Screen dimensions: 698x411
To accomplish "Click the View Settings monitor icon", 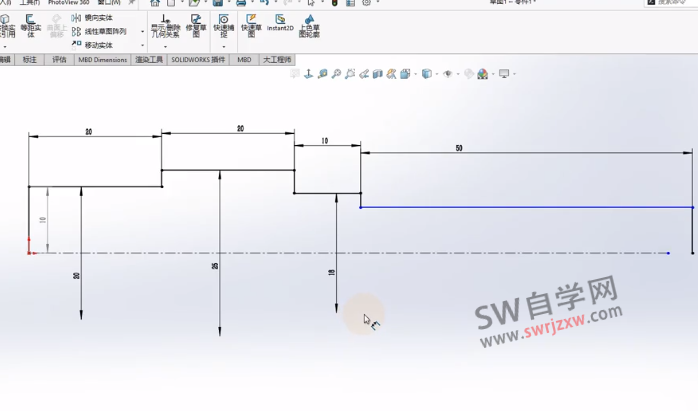I will tap(504, 74).
